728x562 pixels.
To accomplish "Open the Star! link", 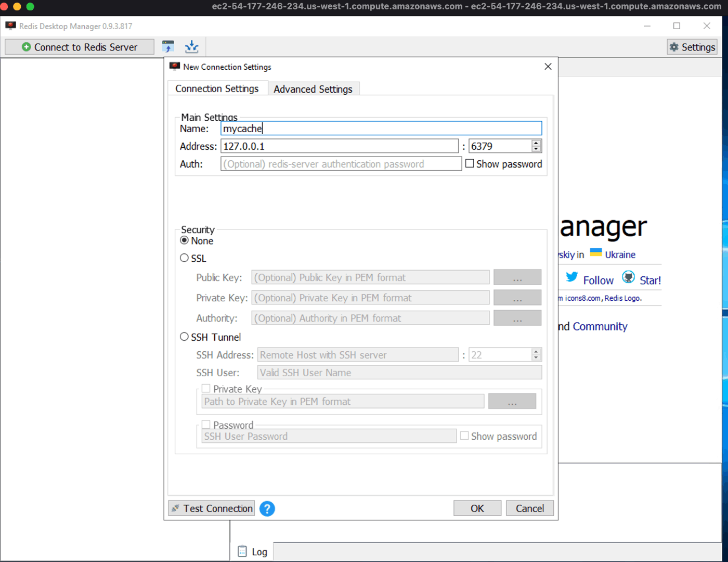I will click(x=650, y=280).
